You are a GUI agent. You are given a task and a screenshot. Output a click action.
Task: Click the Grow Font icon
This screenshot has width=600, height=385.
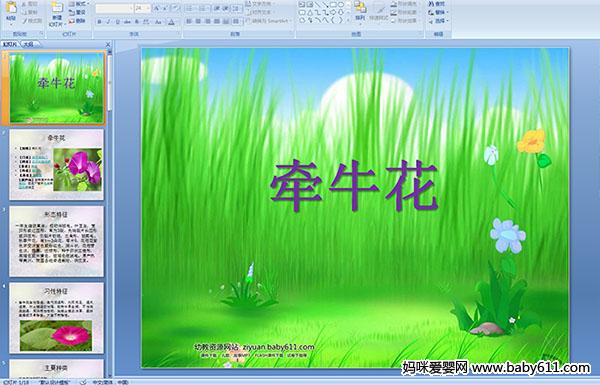pos(156,8)
